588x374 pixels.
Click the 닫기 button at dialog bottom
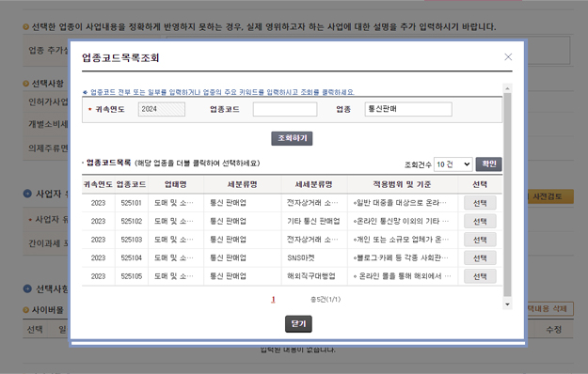(298, 324)
